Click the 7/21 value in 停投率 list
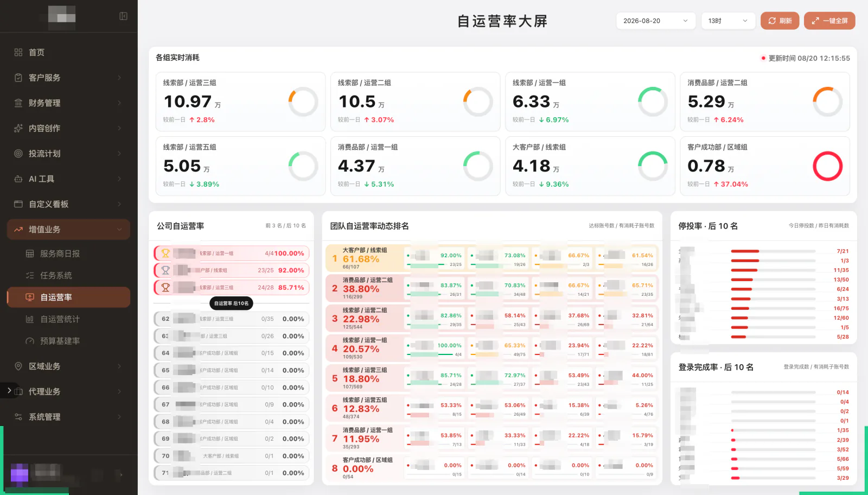The height and width of the screenshot is (495, 868). coord(843,251)
